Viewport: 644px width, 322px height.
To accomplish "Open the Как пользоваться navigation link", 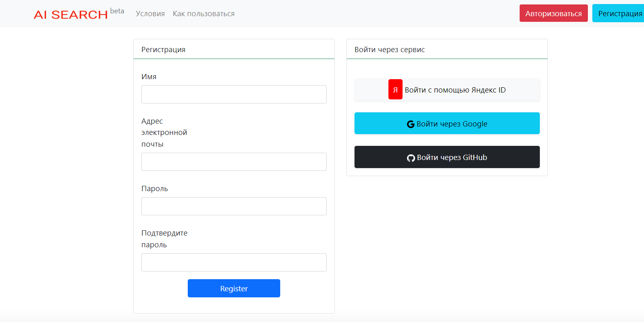I will (203, 14).
